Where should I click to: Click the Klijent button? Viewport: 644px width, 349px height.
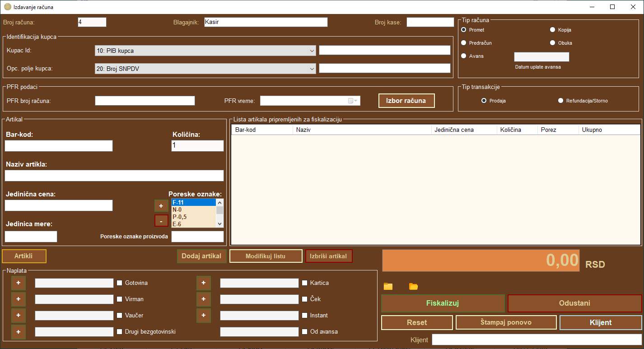(601, 322)
